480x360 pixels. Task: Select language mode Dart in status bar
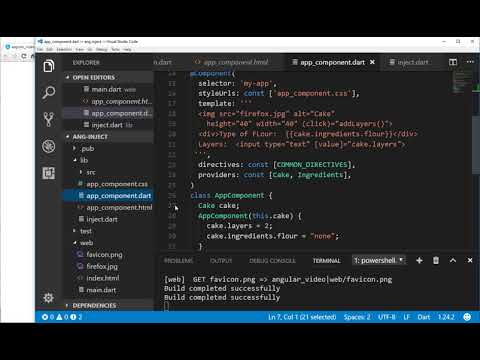point(424,317)
